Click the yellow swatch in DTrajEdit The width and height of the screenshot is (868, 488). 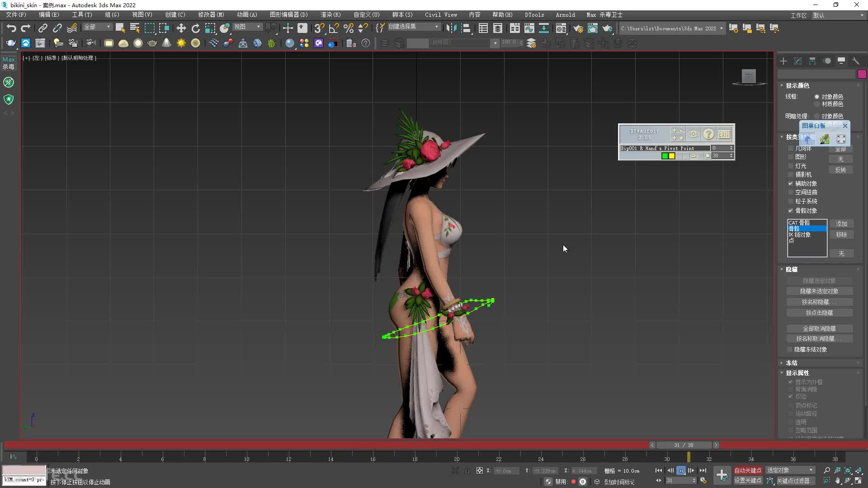tap(672, 156)
